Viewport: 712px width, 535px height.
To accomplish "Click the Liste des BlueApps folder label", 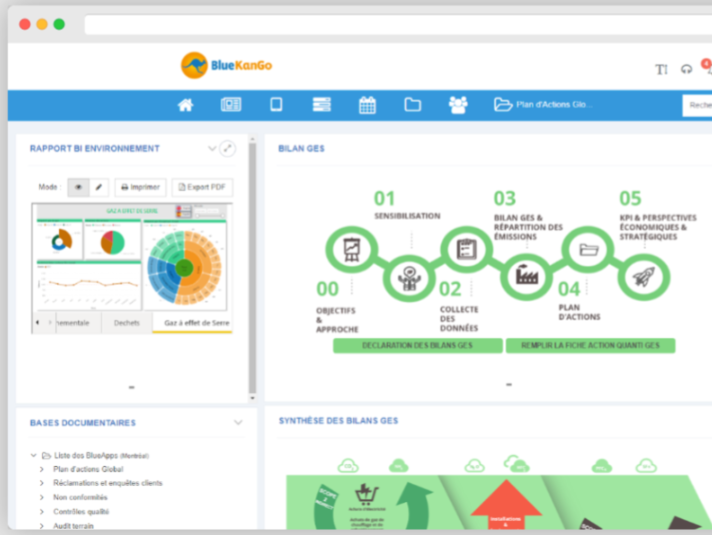I will click(101, 455).
